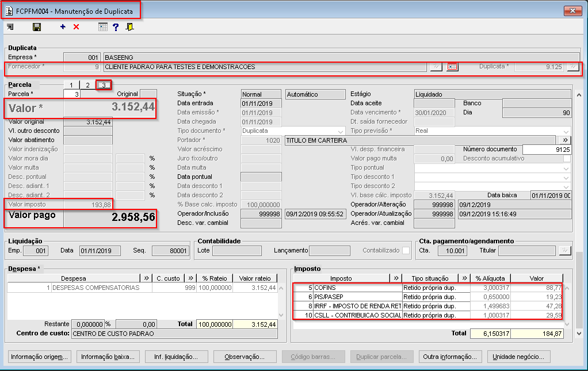Click the Despesa grid scroll down arrow
Viewport: 588px width, 371px height.
pos(281,315)
